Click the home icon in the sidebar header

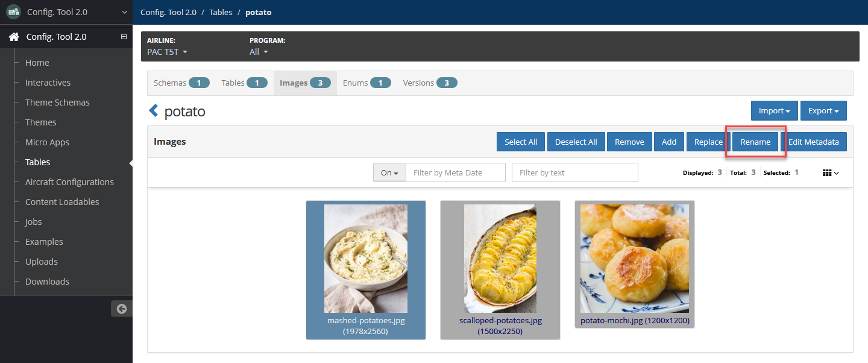point(14,37)
